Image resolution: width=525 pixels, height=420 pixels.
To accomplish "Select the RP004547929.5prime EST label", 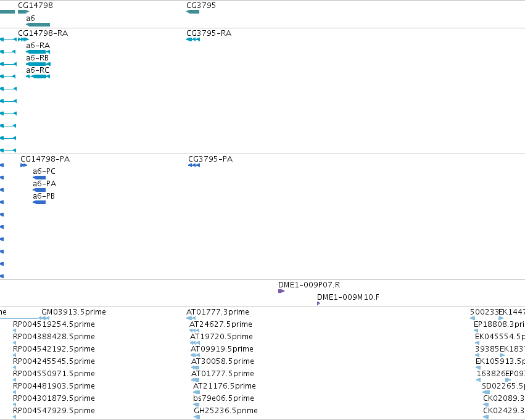I will pyautogui.click(x=54, y=411).
